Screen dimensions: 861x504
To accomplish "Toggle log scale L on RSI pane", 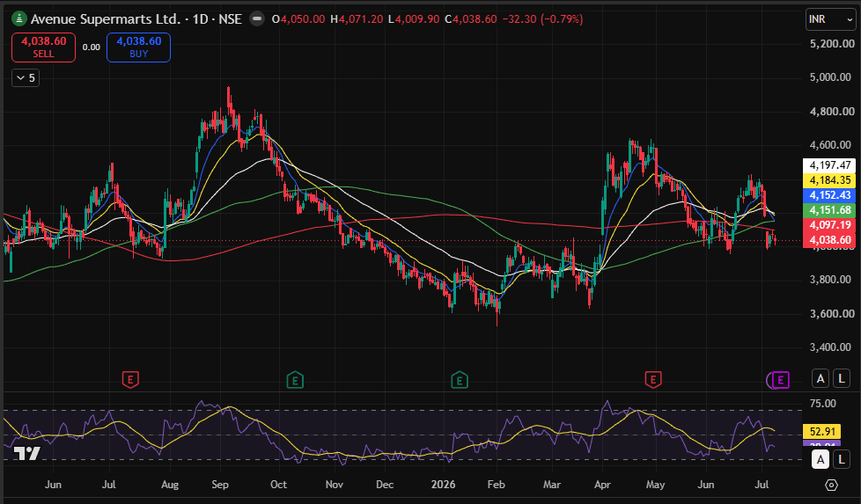I will tap(842, 459).
